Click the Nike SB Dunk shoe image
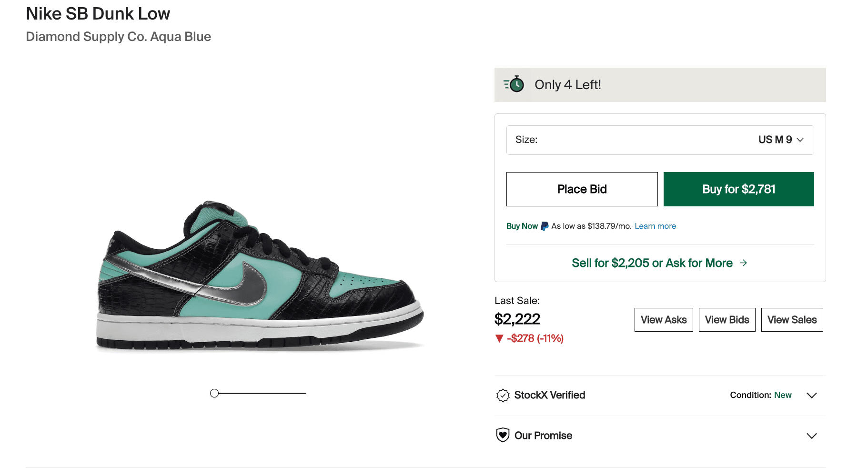The width and height of the screenshot is (868, 468). (260, 276)
